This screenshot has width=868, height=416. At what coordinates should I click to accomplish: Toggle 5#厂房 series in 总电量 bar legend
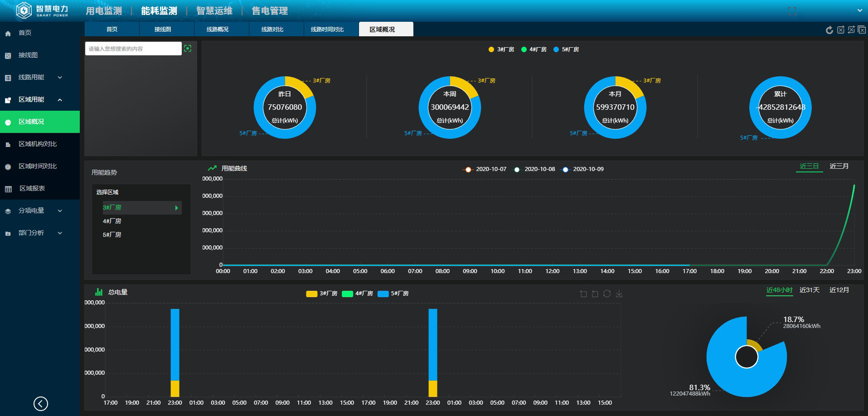click(x=393, y=294)
